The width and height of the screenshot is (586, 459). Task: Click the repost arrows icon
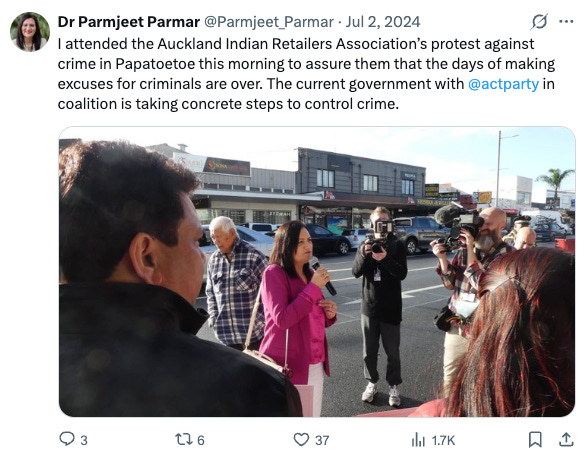(183, 439)
